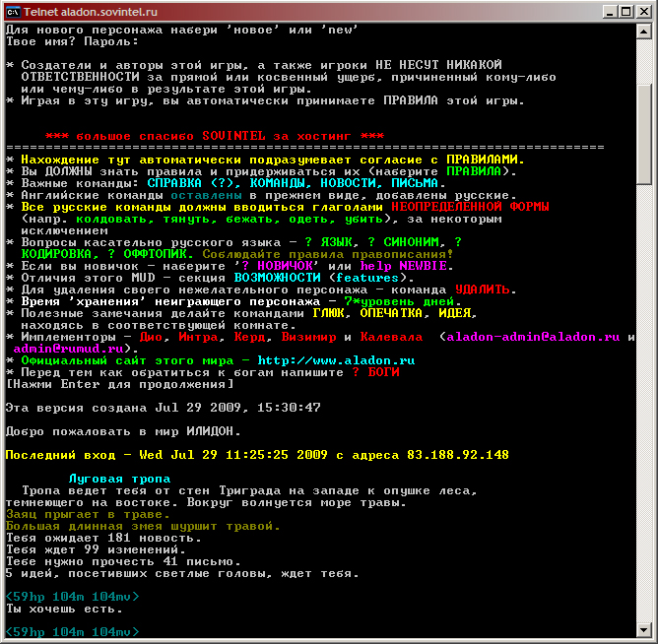Click the vertical scrollbar thumb
The image size is (658, 644).
tap(643, 134)
